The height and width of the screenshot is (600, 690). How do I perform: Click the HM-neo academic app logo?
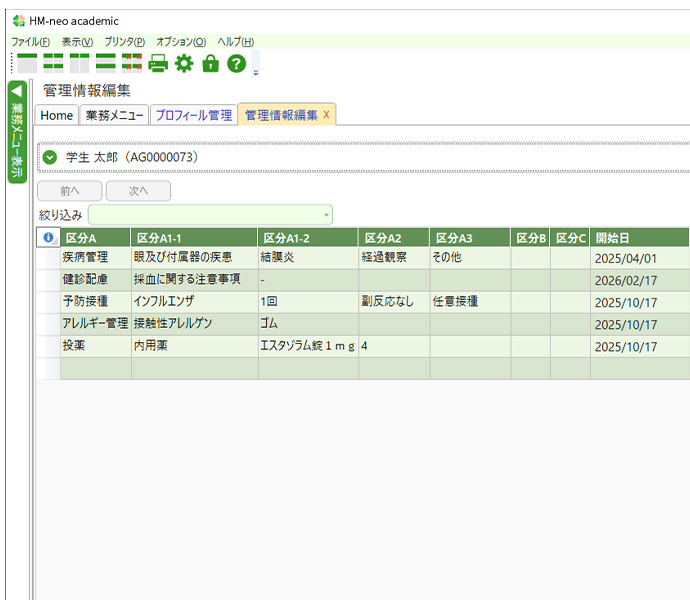[x=19, y=21]
